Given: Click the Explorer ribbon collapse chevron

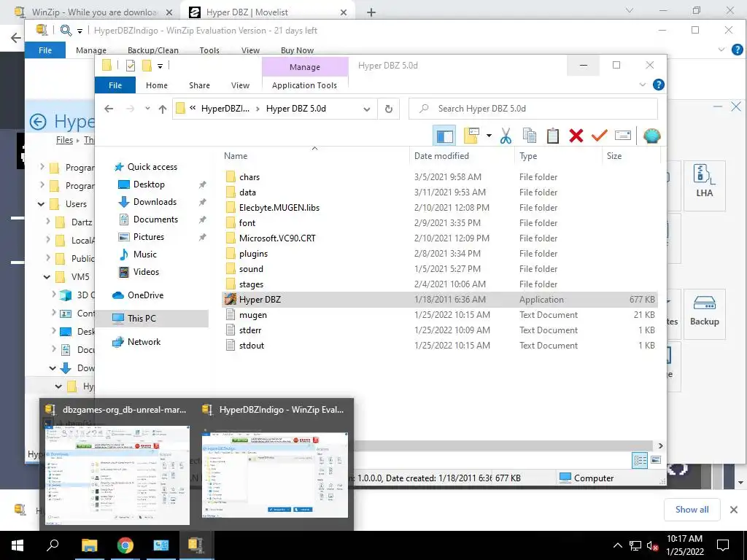Looking at the screenshot, I should (x=642, y=85).
